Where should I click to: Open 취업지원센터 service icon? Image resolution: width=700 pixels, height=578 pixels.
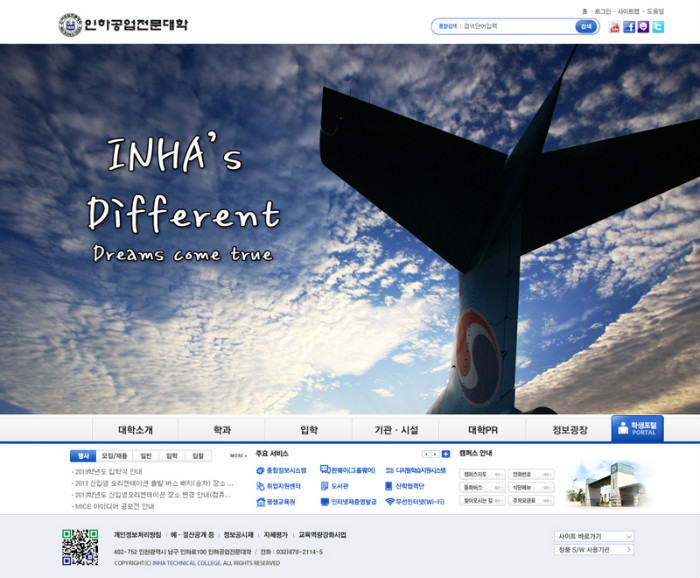pyautogui.click(x=279, y=486)
